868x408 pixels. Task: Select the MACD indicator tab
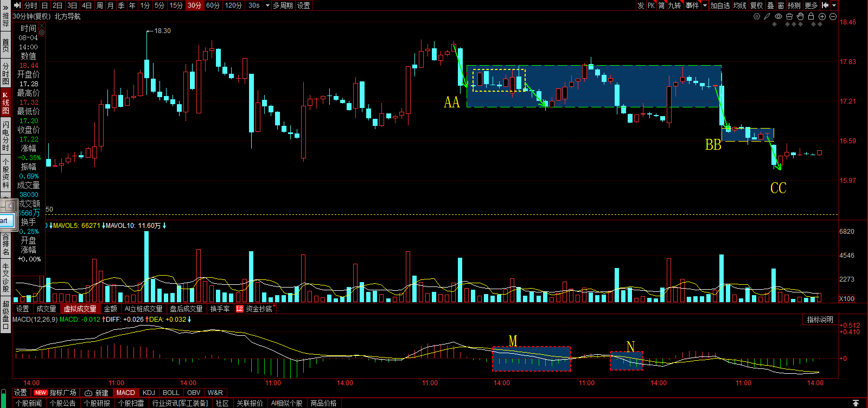click(125, 392)
